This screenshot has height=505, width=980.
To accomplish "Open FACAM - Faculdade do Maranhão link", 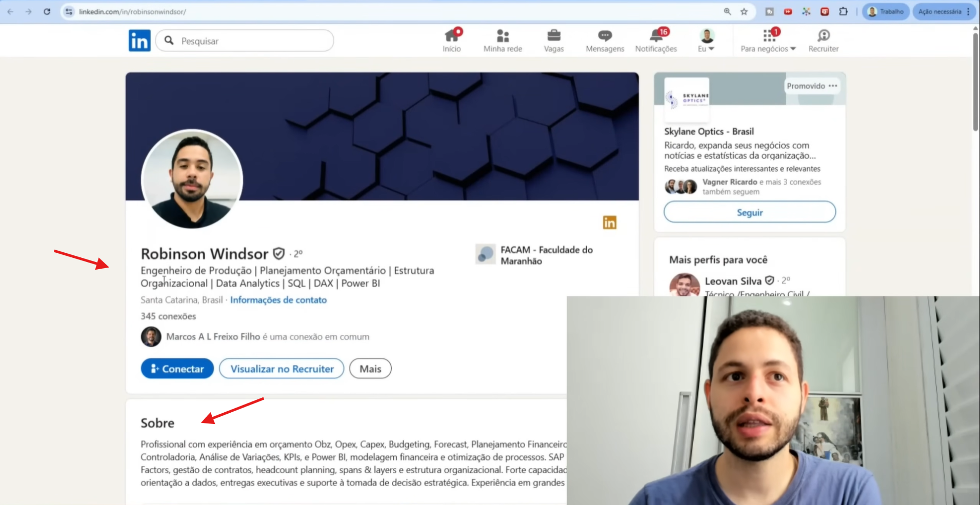I will pos(547,255).
